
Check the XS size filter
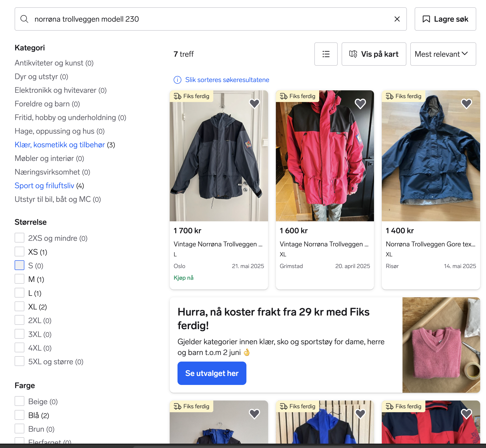(19, 252)
